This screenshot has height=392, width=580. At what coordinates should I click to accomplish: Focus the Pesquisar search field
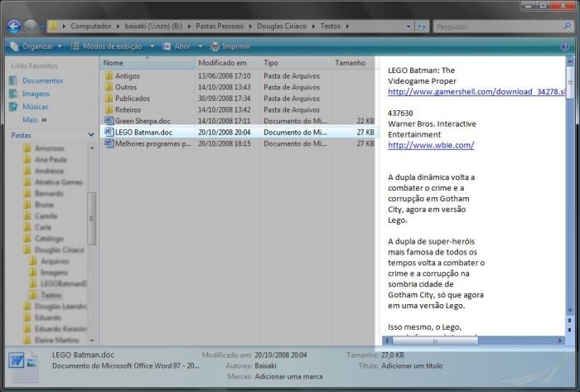click(x=497, y=27)
